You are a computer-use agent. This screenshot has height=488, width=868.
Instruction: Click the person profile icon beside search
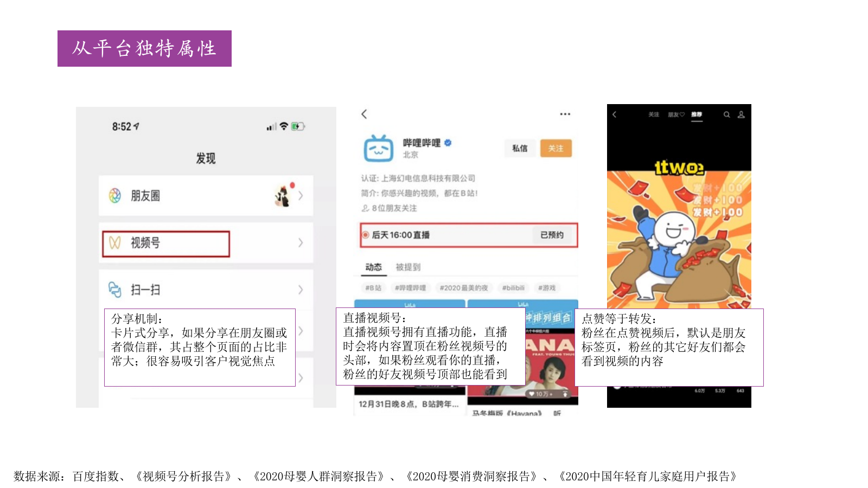742,115
